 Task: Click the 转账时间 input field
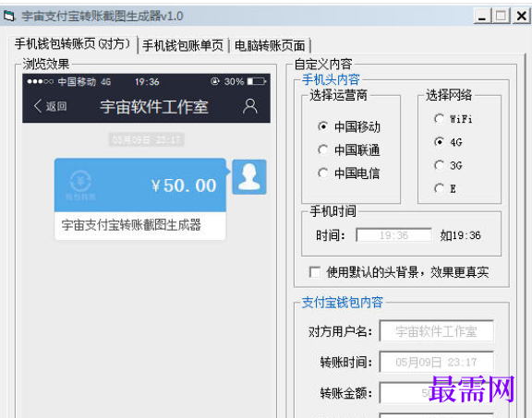pos(436,362)
